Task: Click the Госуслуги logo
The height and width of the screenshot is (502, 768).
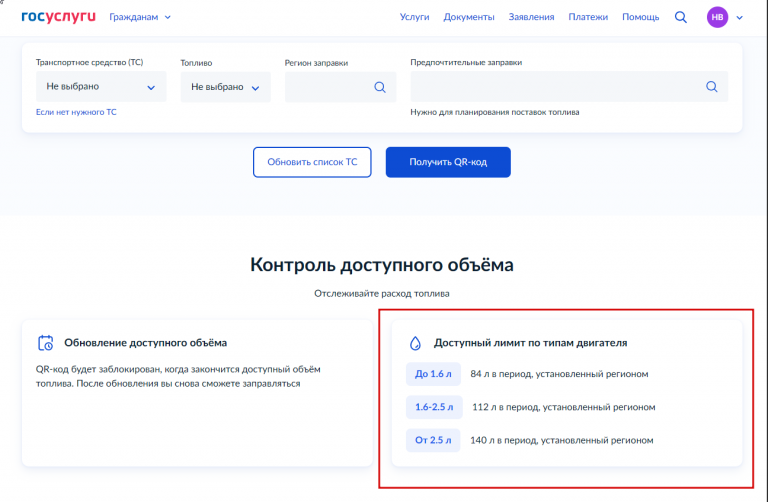Action: [58, 17]
